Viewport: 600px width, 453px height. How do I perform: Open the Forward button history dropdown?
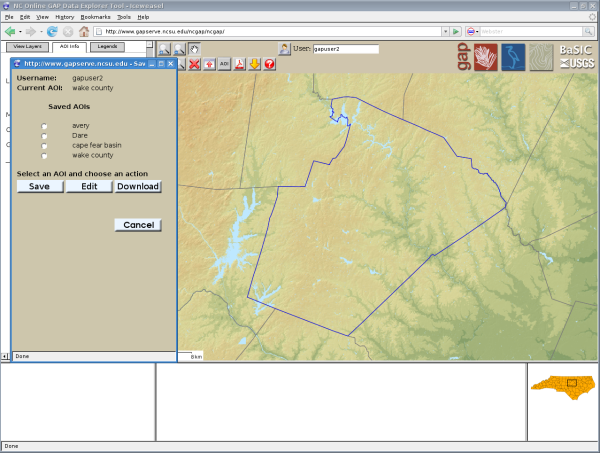pyautogui.click(x=41, y=31)
